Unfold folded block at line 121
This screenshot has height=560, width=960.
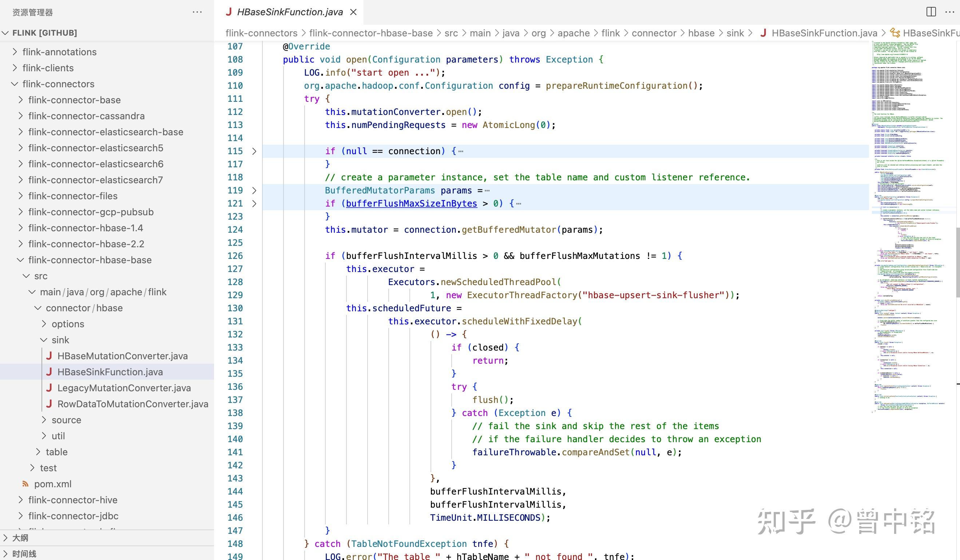pyautogui.click(x=254, y=204)
